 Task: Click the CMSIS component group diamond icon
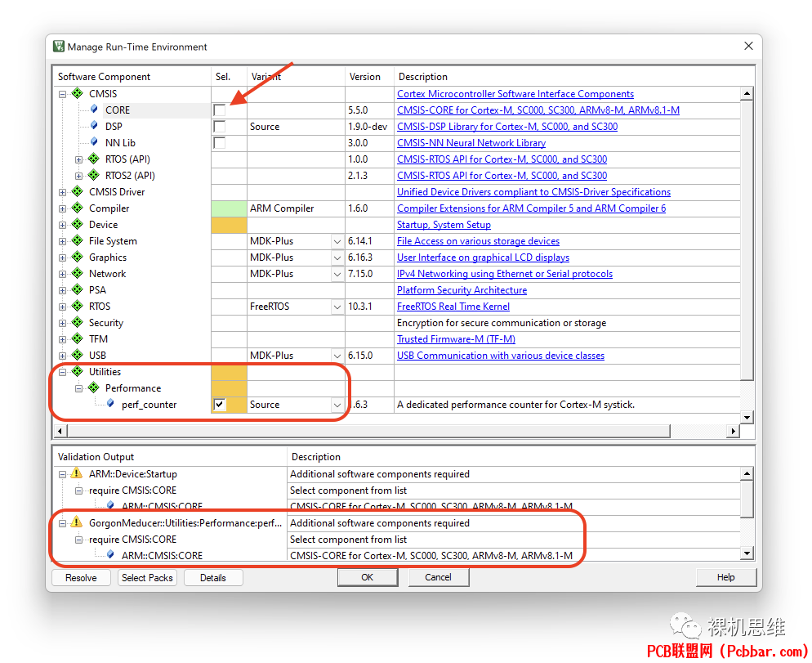click(78, 93)
